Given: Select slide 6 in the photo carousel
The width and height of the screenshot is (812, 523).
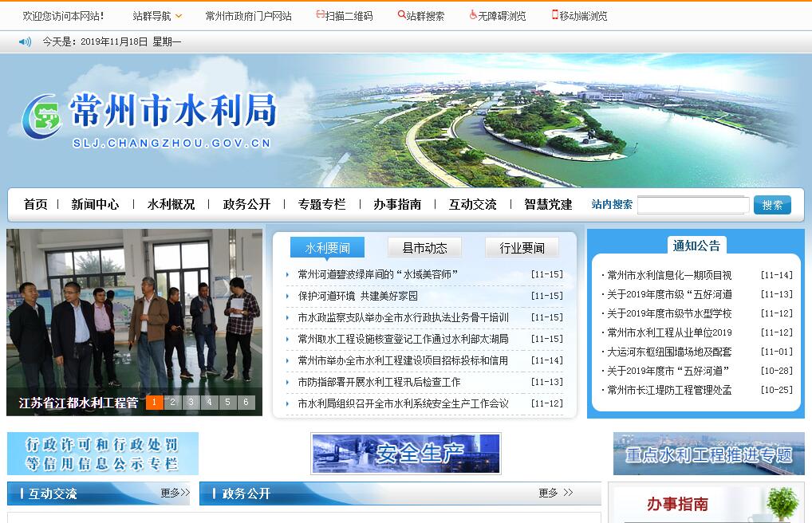Looking at the screenshot, I should pos(246,403).
